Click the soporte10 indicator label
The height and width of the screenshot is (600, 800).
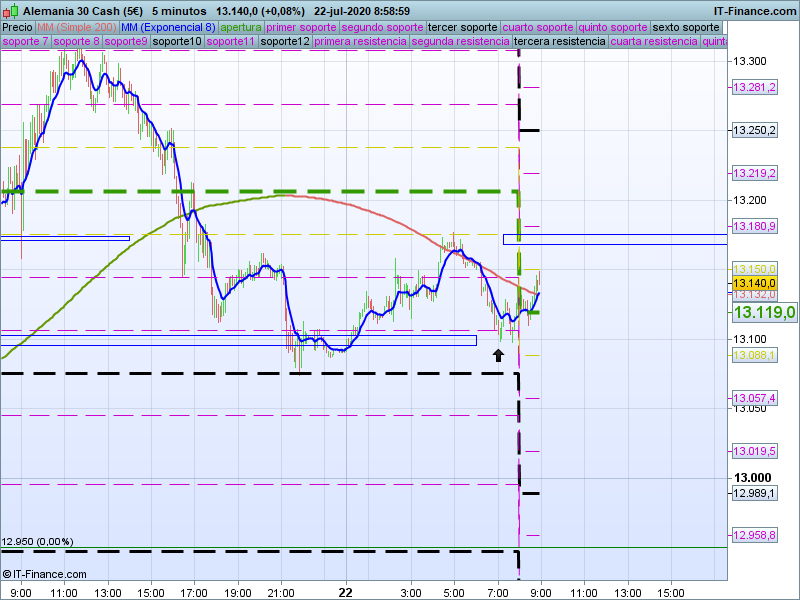(176, 42)
